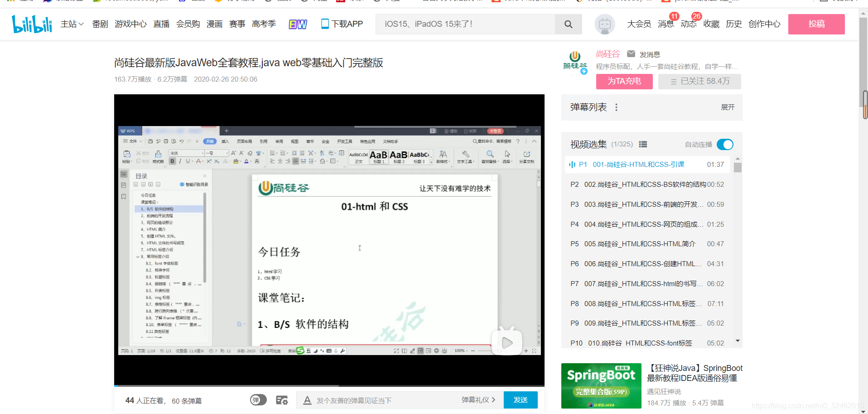Focus the search input field
This screenshot has height=414, width=868.
tap(465, 24)
